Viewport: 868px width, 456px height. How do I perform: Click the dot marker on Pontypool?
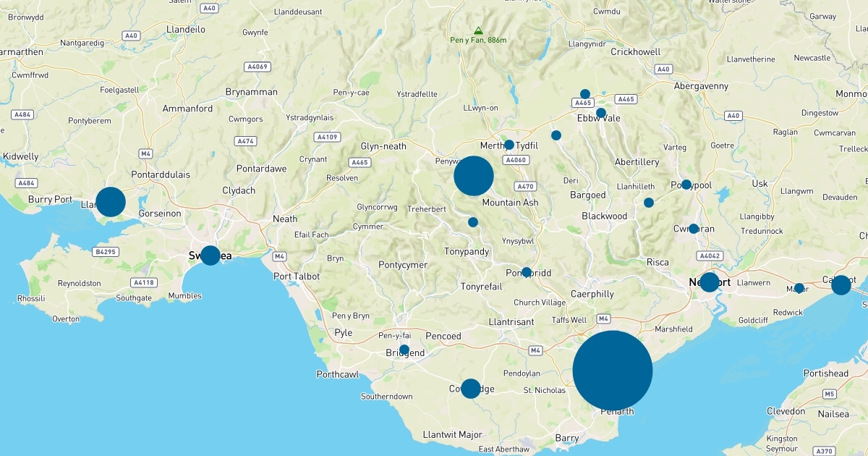click(x=686, y=185)
